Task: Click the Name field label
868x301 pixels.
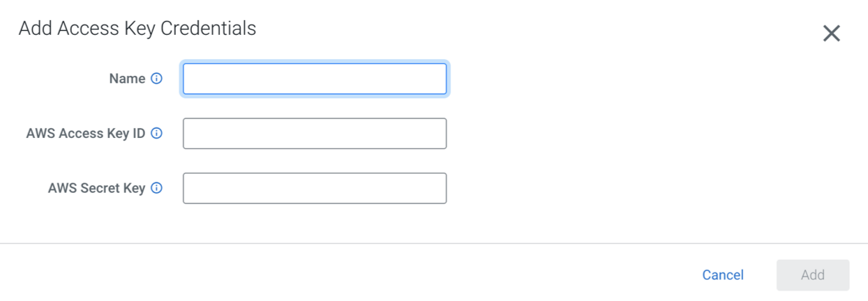Action: point(127,79)
